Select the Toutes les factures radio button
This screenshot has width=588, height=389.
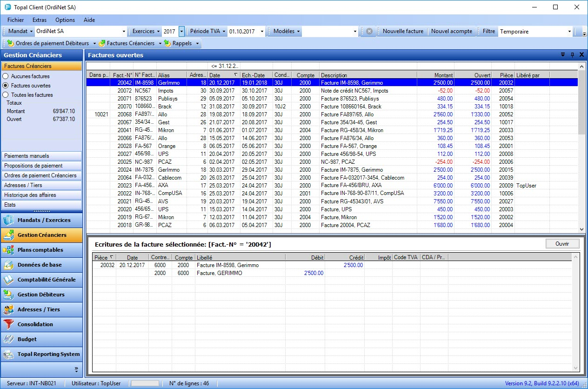(x=6, y=95)
